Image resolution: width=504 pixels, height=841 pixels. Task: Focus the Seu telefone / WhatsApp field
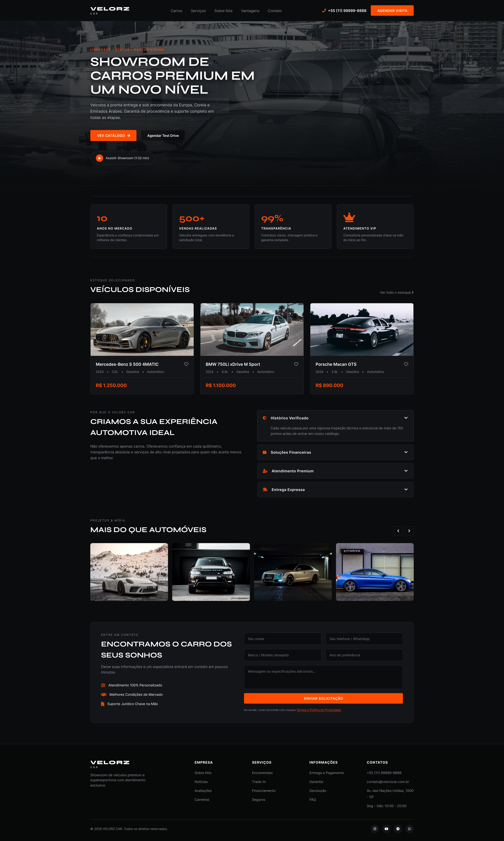point(364,639)
